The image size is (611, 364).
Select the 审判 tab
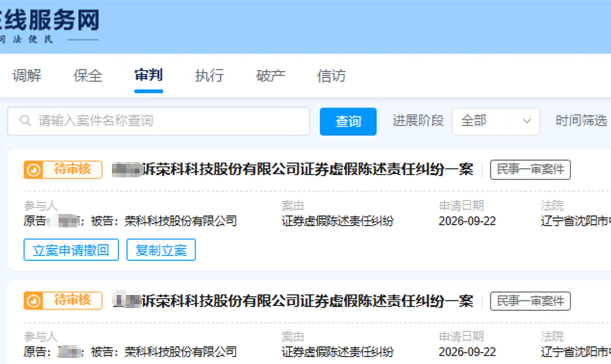[149, 75]
